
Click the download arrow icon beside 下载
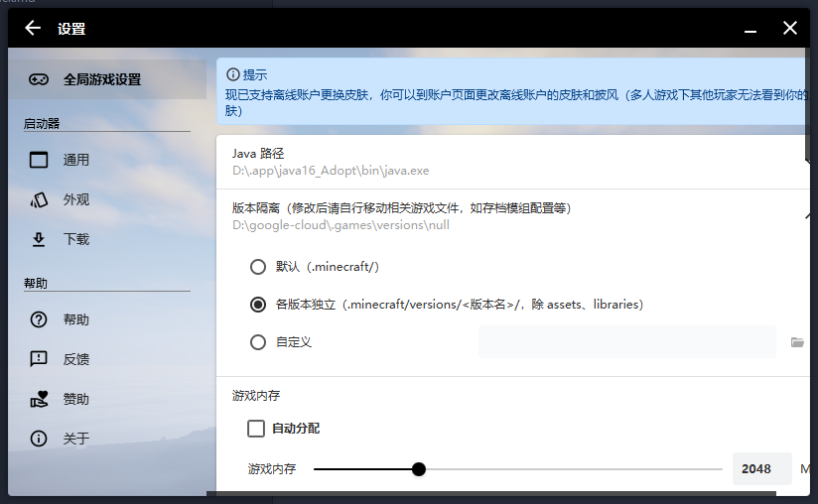[39, 239]
